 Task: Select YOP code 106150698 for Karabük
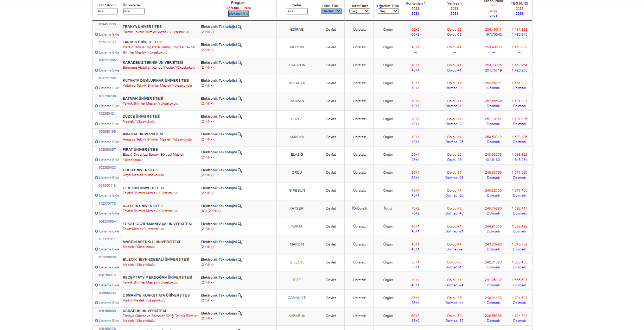pos(107,311)
